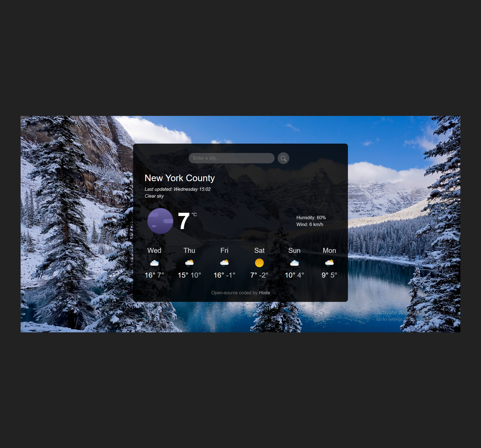This screenshot has width=481, height=448.
Task: Click the Hoda open-source link
Action: tap(264, 293)
